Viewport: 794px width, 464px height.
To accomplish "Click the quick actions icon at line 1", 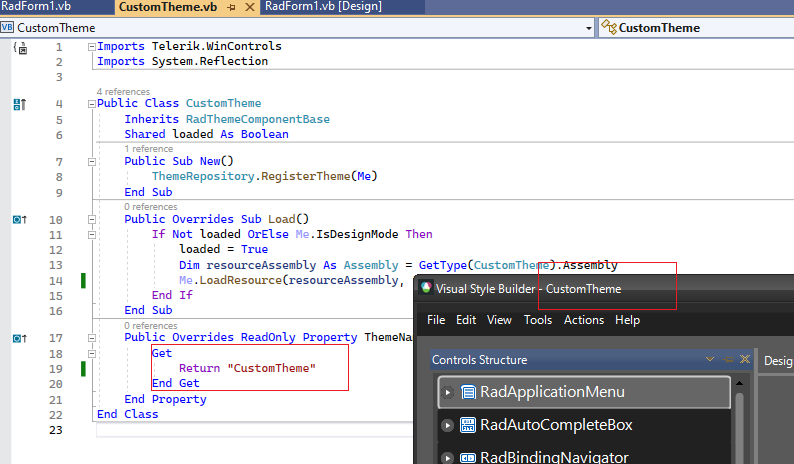I will [x=20, y=48].
